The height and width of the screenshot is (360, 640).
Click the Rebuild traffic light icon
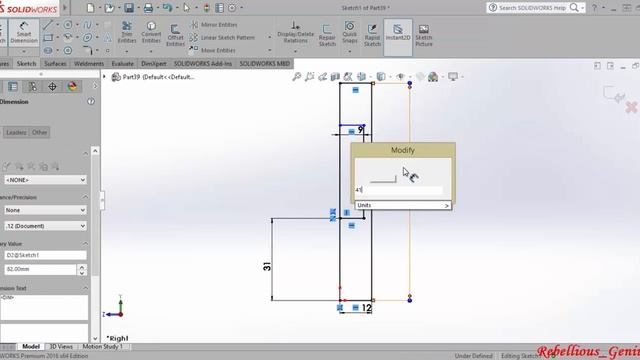(207, 8)
